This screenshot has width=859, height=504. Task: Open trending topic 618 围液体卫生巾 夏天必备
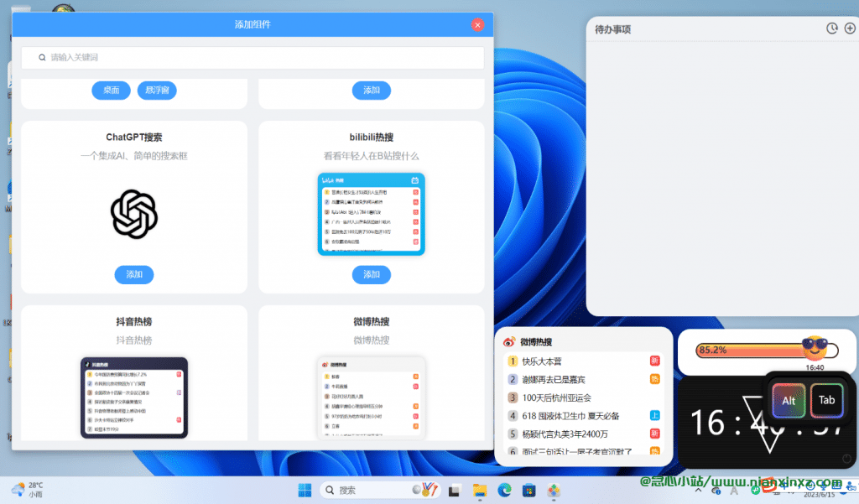pyautogui.click(x=570, y=416)
